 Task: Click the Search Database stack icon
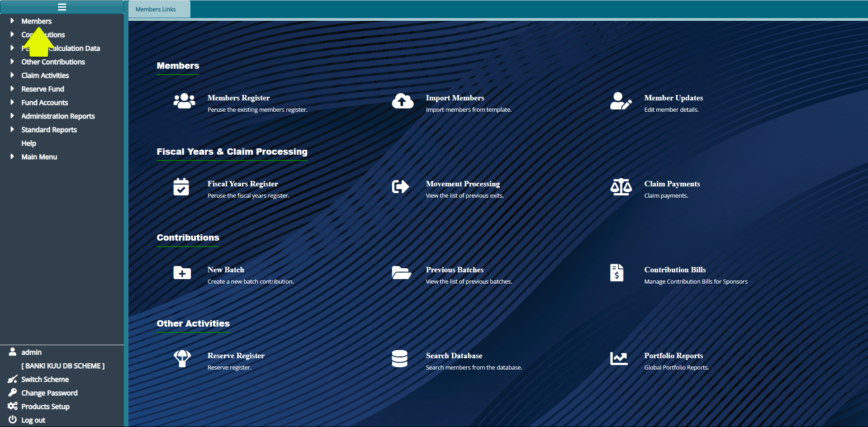pos(399,359)
